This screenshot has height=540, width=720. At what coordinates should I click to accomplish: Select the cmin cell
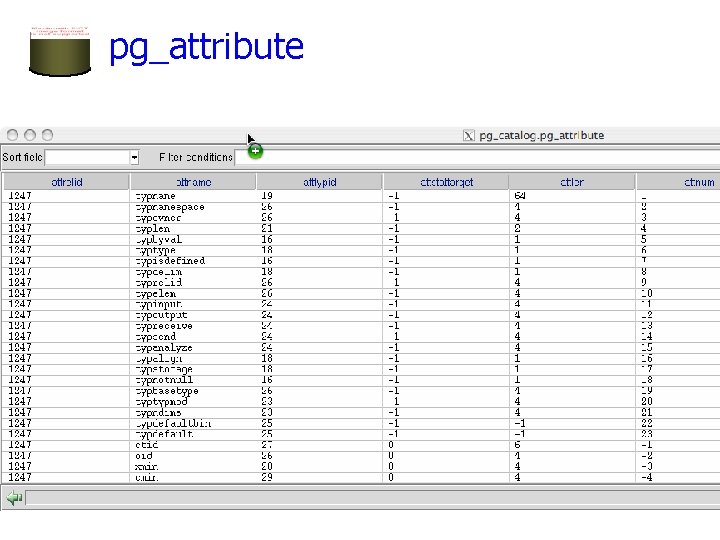193,478
